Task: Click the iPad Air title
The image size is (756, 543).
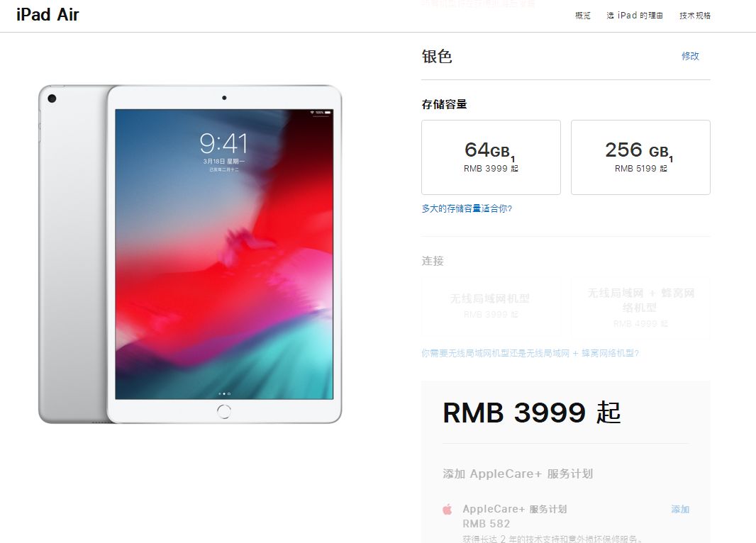Action: [x=48, y=14]
